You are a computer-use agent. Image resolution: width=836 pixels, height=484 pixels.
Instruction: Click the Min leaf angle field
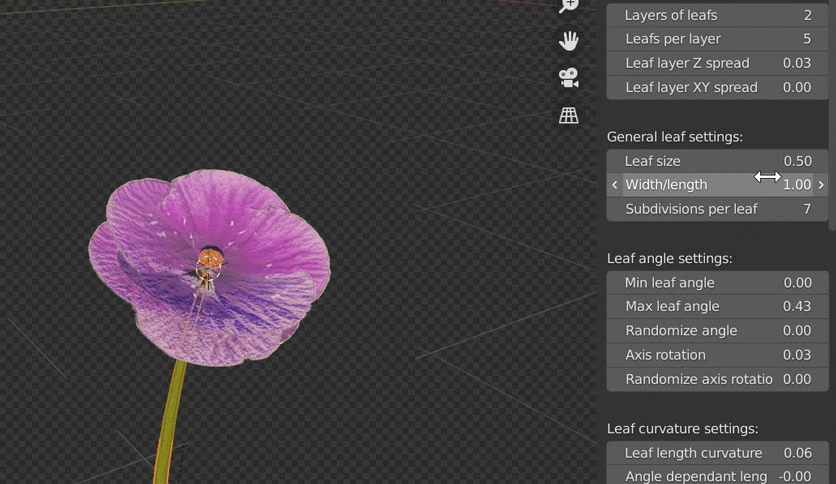pyautogui.click(x=717, y=283)
